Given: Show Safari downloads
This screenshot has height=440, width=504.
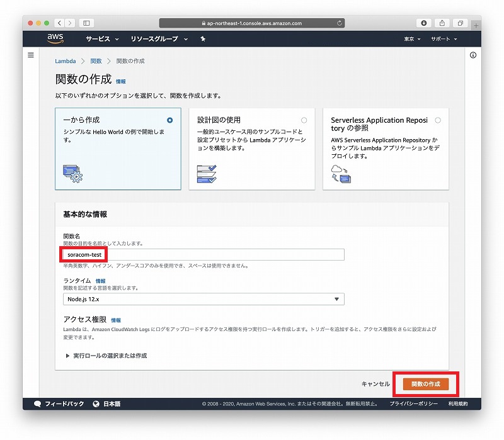Looking at the screenshot, I should (423, 23).
